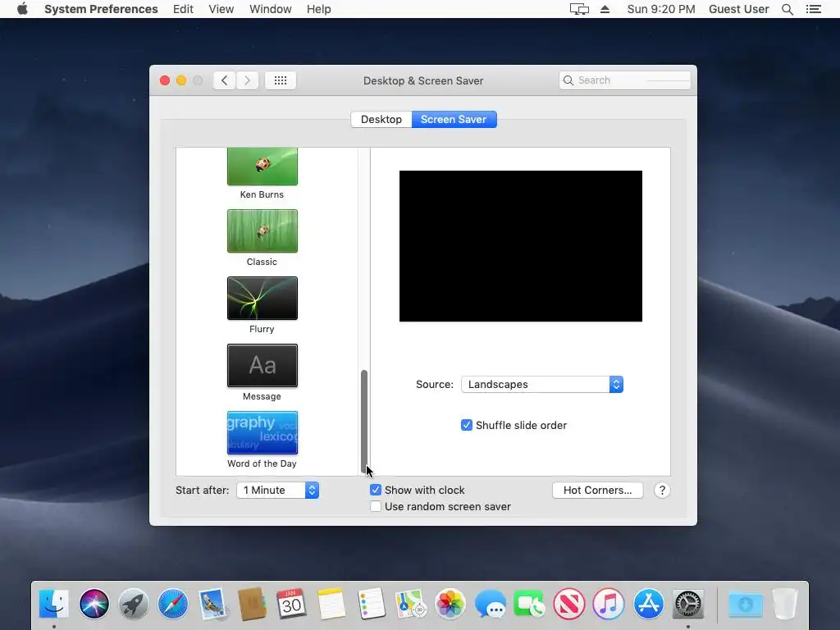This screenshot has height=630, width=840.
Task: Open Calendar icon showing 30
Action: pyautogui.click(x=291, y=604)
